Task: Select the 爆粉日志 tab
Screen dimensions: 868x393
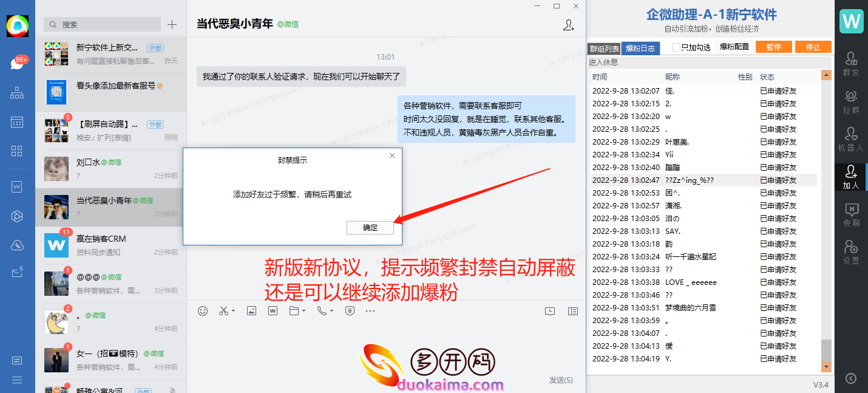Action: [640, 49]
